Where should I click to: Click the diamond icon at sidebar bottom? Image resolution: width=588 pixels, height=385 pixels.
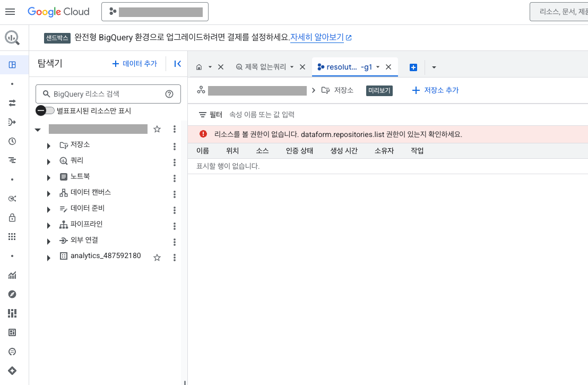[12, 371]
